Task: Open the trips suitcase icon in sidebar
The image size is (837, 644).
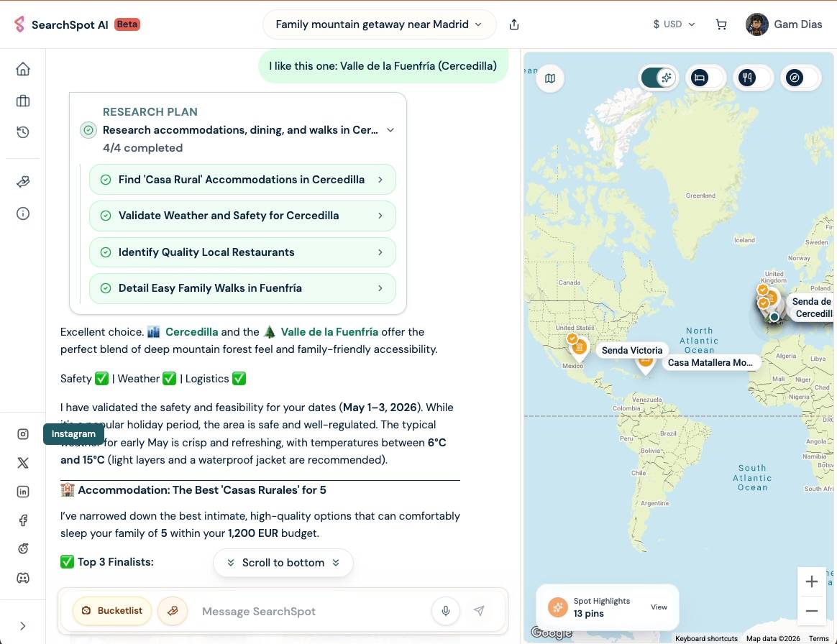Action: (23, 101)
